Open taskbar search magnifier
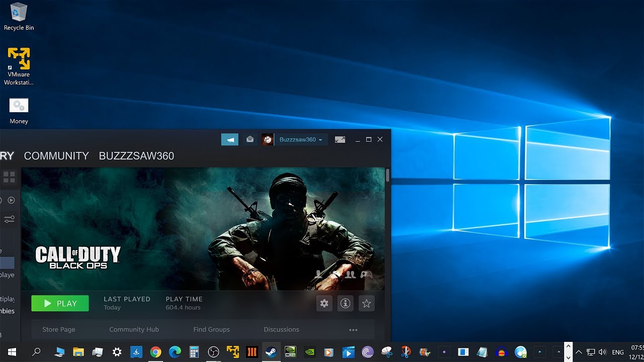The width and height of the screenshot is (644, 362). [36, 352]
